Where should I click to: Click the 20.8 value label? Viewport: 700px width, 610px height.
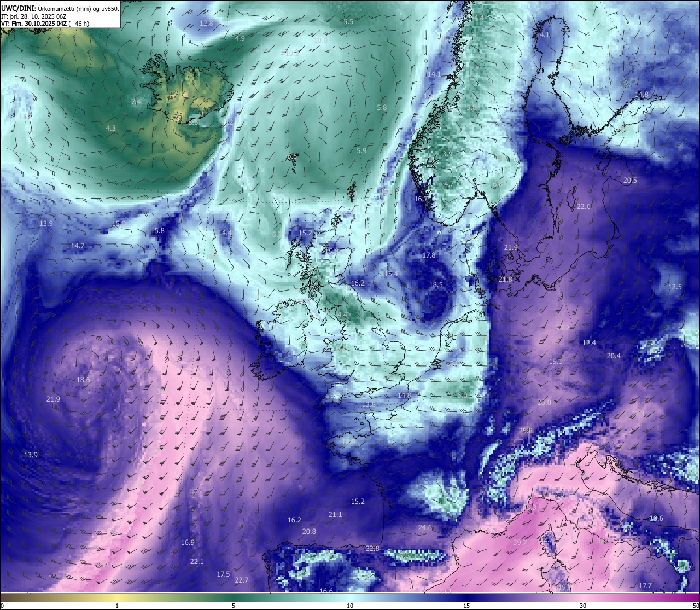click(309, 532)
